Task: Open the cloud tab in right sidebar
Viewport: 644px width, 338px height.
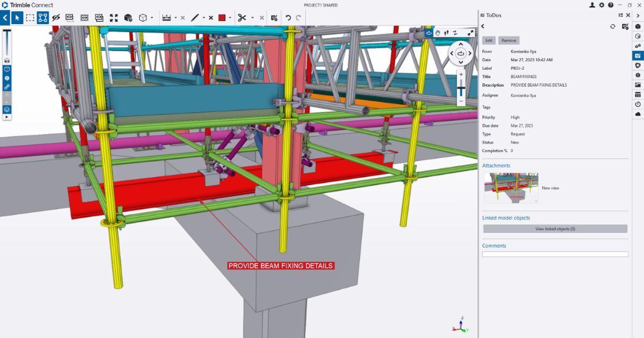Action: click(x=638, y=114)
